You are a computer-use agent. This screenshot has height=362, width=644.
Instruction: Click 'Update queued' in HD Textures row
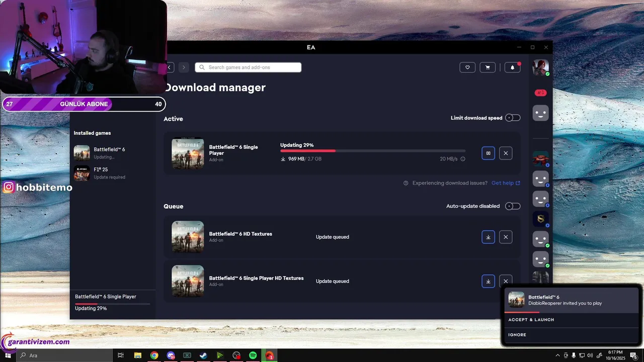click(x=332, y=237)
